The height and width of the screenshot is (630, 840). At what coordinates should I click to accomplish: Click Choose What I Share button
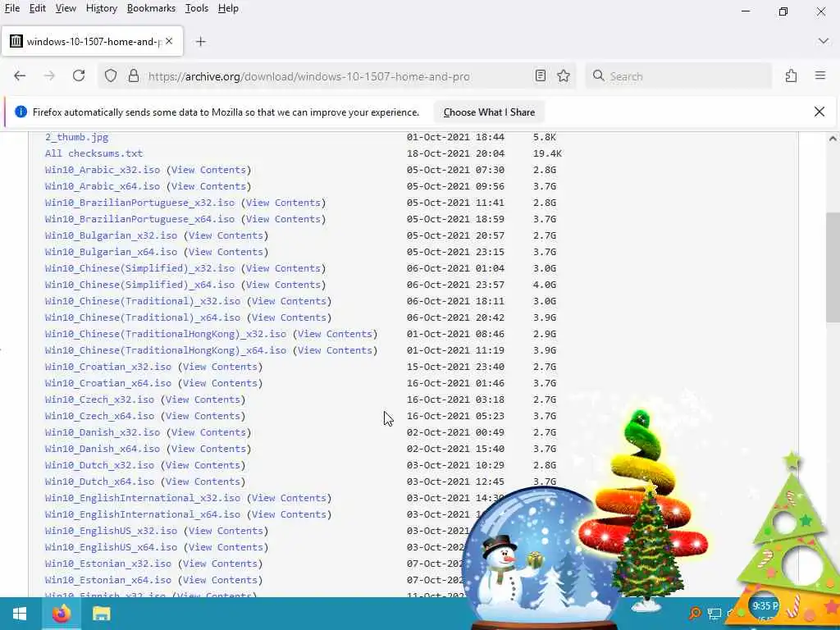click(x=489, y=112)
